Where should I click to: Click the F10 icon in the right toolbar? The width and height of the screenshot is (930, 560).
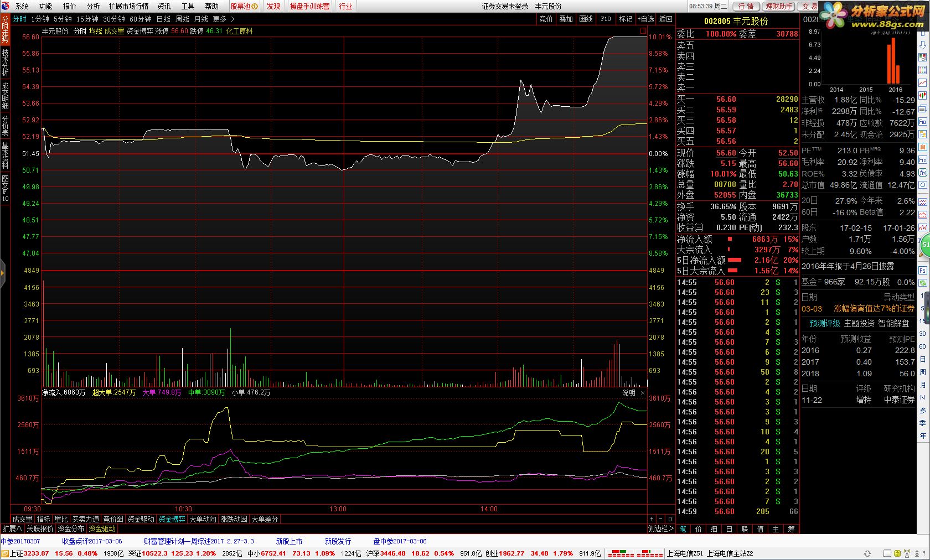[923, 122]
